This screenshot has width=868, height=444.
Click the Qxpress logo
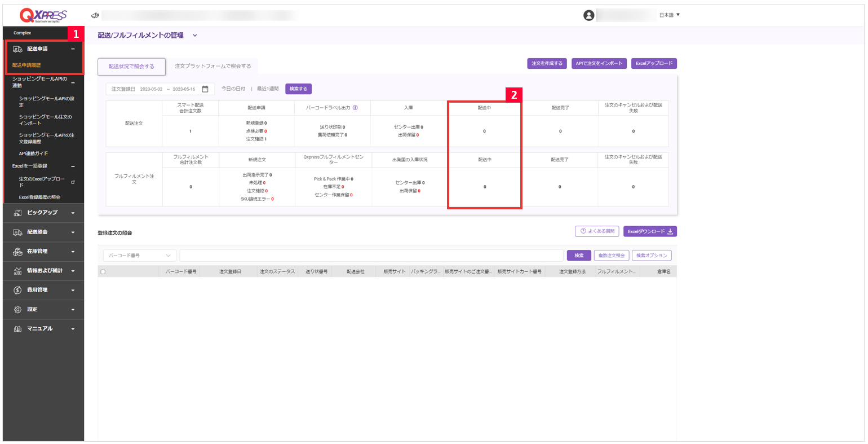click(43, 15)
